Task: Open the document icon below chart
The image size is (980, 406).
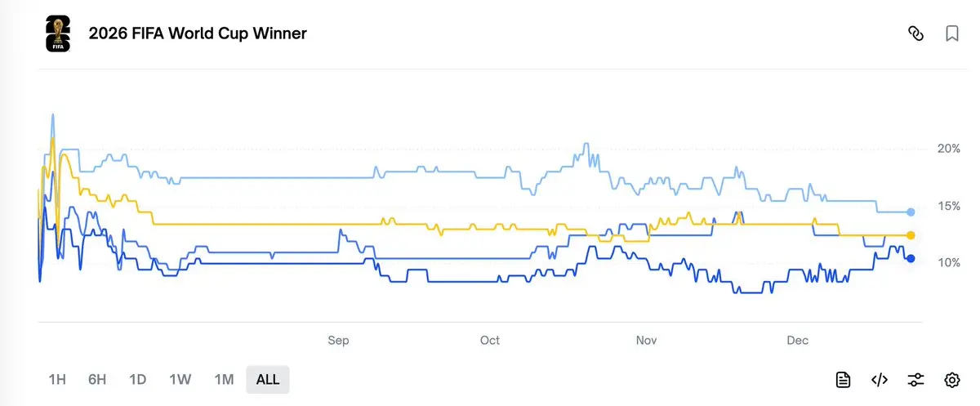Action: [x=844, y=379]
